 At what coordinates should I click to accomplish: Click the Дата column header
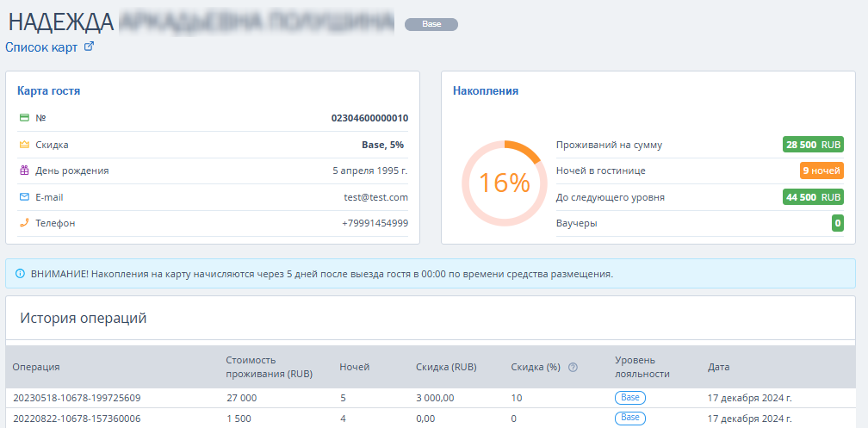pyautogui.click(x=718, y=367)
